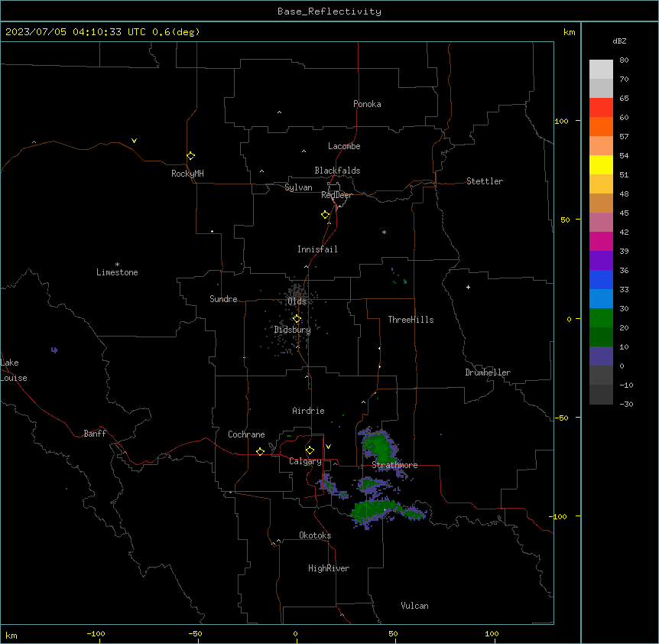Click the yellow diamond marker between Olds and Didsbury
The width and height of the screenshot is (659, 644).
click(x=297, y=319)
